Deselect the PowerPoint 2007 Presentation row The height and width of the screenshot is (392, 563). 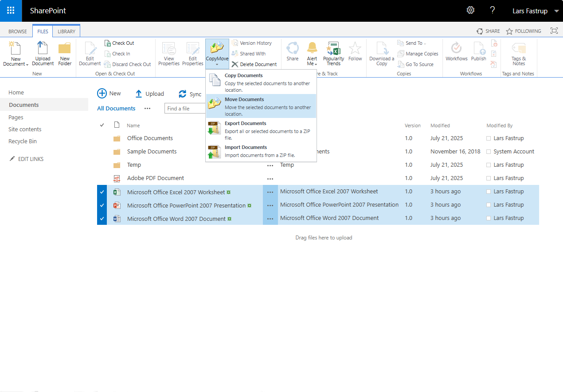pyautogui.click(x=102, y=205)
